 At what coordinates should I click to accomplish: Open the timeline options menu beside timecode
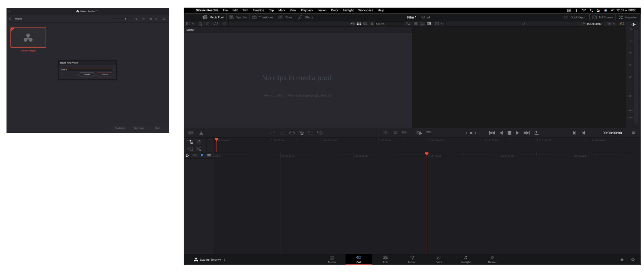click(x=633, y=133)
